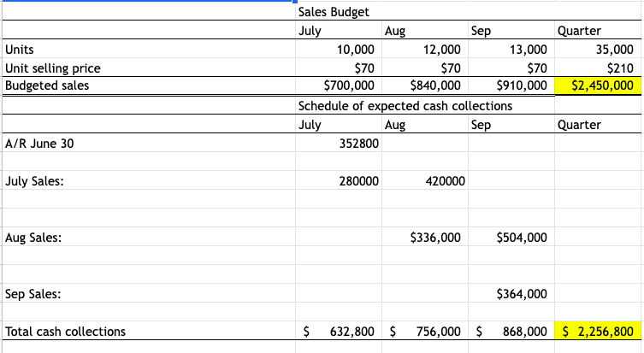Click 'Sep' header in Sales Budget
Image resolution: width=644 pixels, height=353 pixels.
(x=481, y=31)
